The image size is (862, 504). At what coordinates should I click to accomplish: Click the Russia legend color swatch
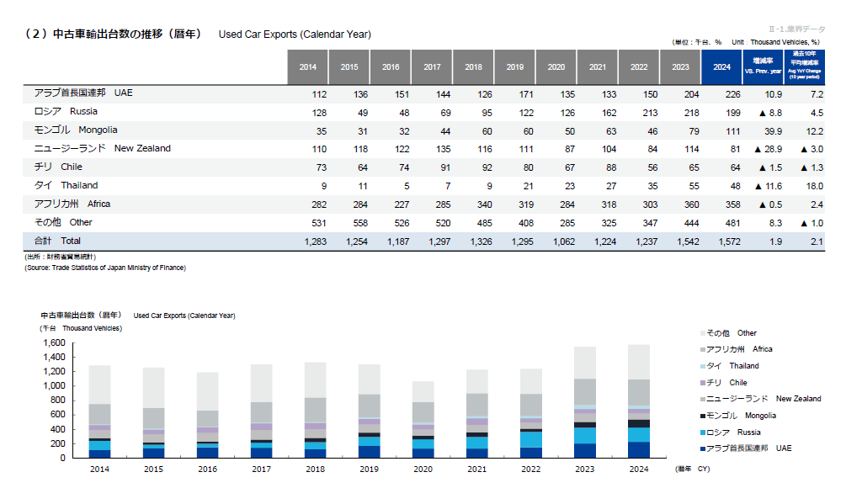click(x=702, y=432)
